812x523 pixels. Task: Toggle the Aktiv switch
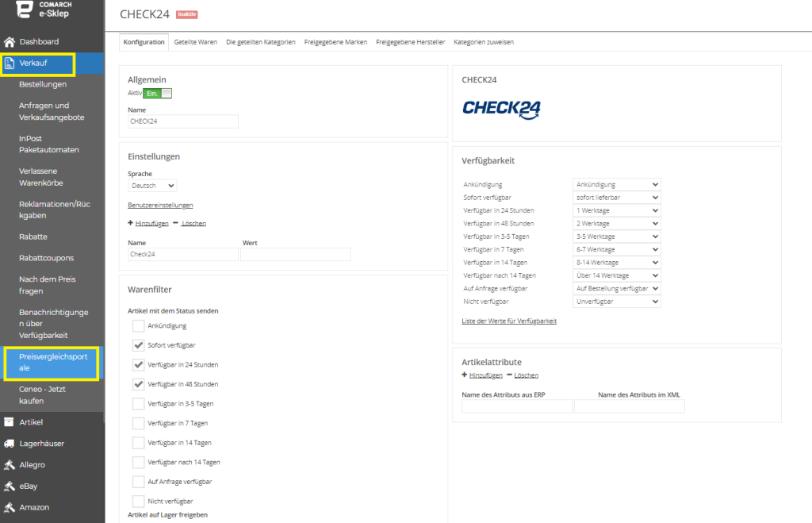pos(158,94)
